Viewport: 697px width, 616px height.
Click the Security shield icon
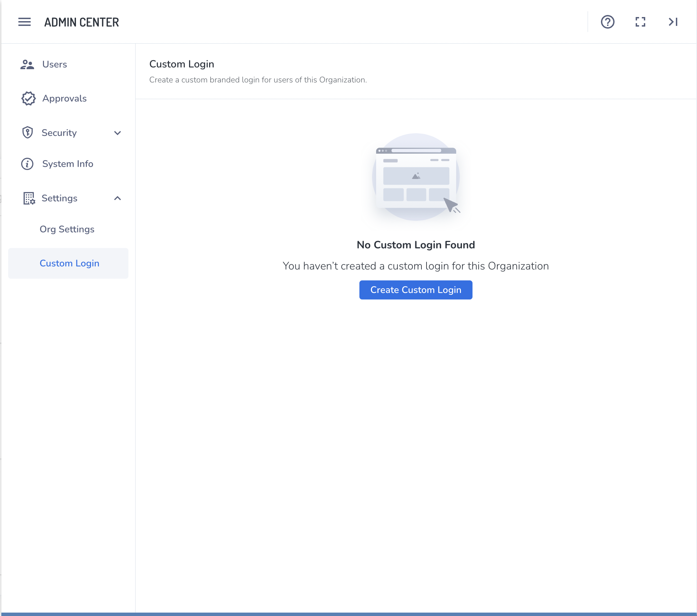tap(27, 133)
